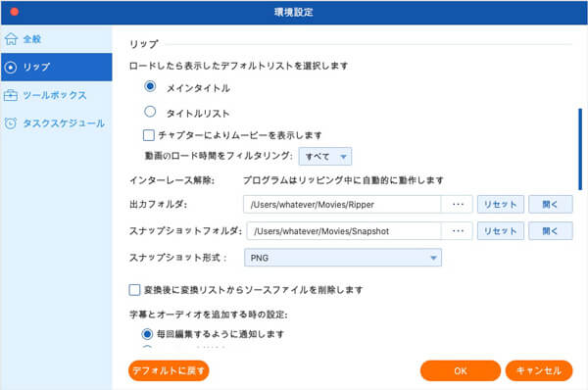The image size is (588, 390).
Task: Reset the スナップショットフォルダ path with リセット
Action: 501,231
